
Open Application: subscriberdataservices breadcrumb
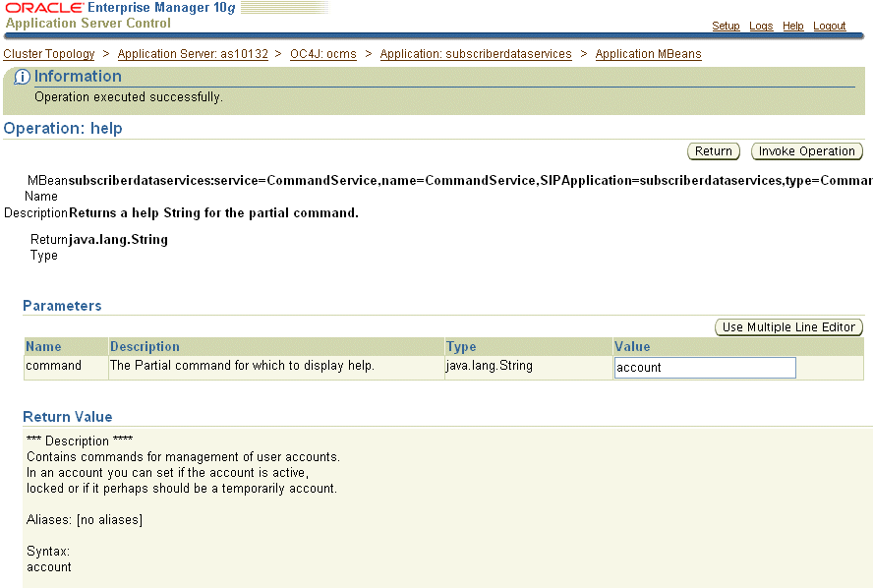[x=476, y=54]
